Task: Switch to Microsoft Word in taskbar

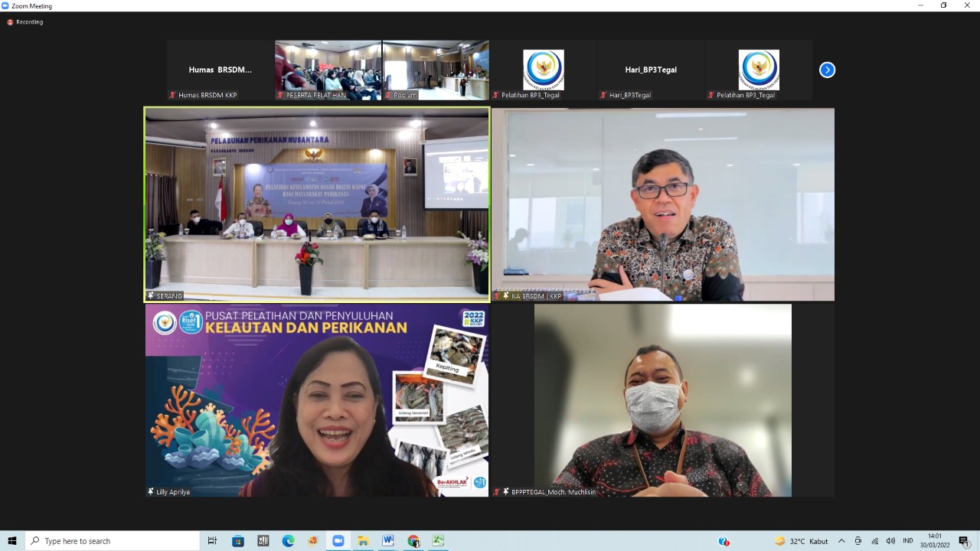Action: tap(388, 541)
